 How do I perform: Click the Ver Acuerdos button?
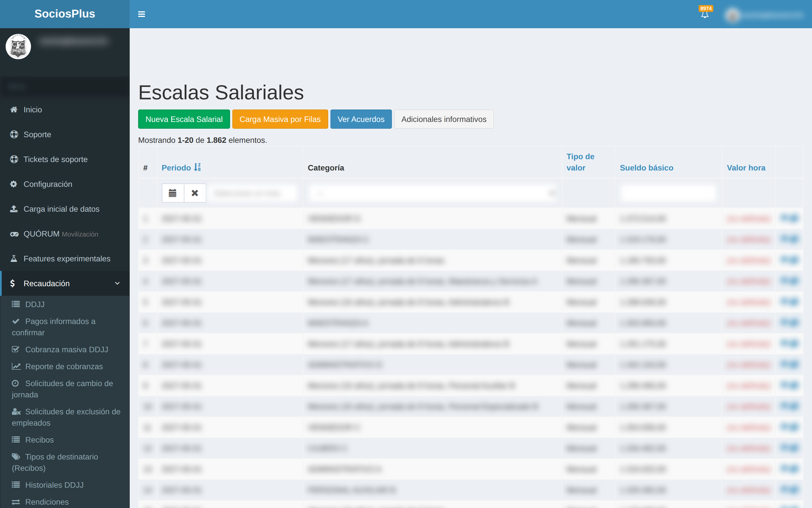(361, 119)
